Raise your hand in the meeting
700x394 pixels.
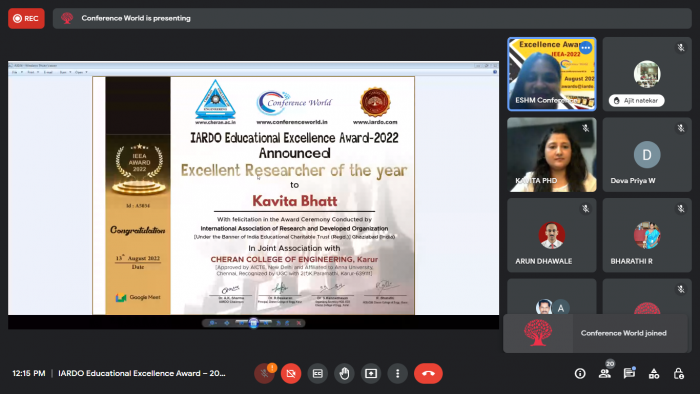[344, 373]
